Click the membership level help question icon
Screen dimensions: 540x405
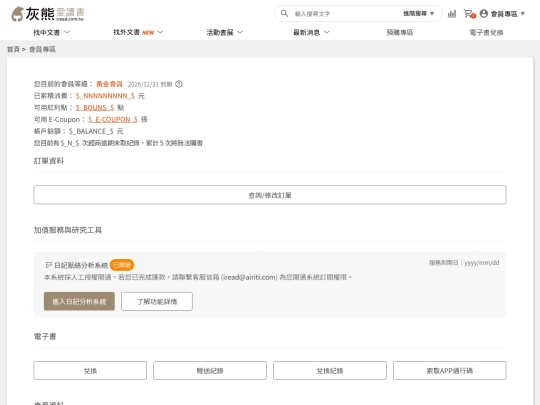tap(179, 84)
